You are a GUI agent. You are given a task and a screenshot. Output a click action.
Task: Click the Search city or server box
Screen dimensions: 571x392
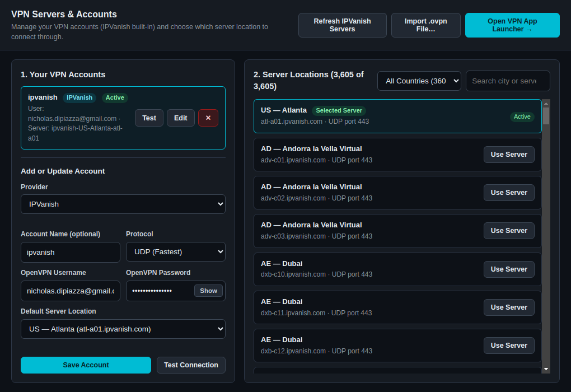pos(508,81)
